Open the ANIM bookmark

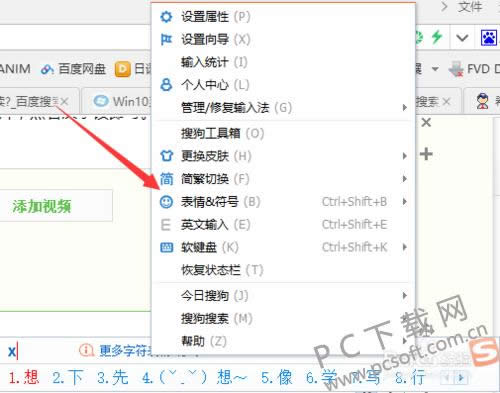click(15, 69)
